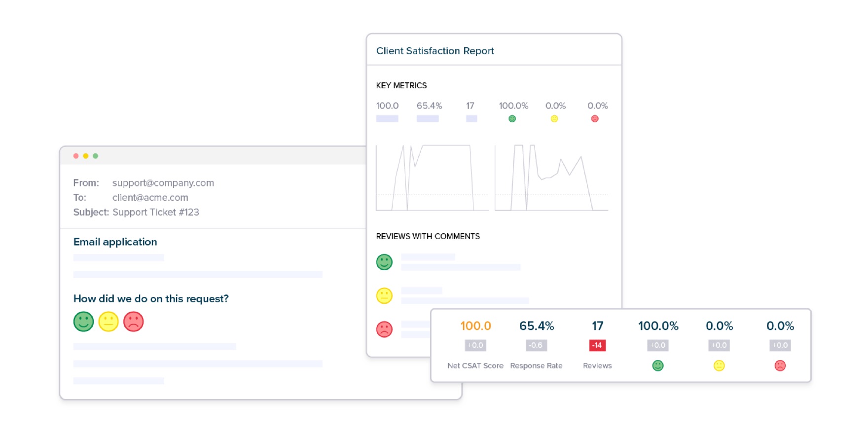Viewport: 868px width, 434px height.
Task: Click client@acme.com recipient address
Action: [150, 197]
